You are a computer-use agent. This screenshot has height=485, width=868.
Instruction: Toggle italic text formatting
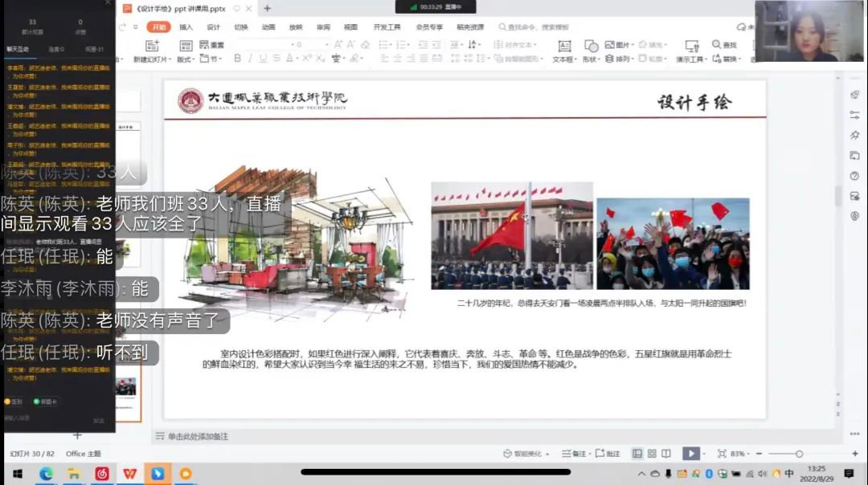tap(250, 59)
